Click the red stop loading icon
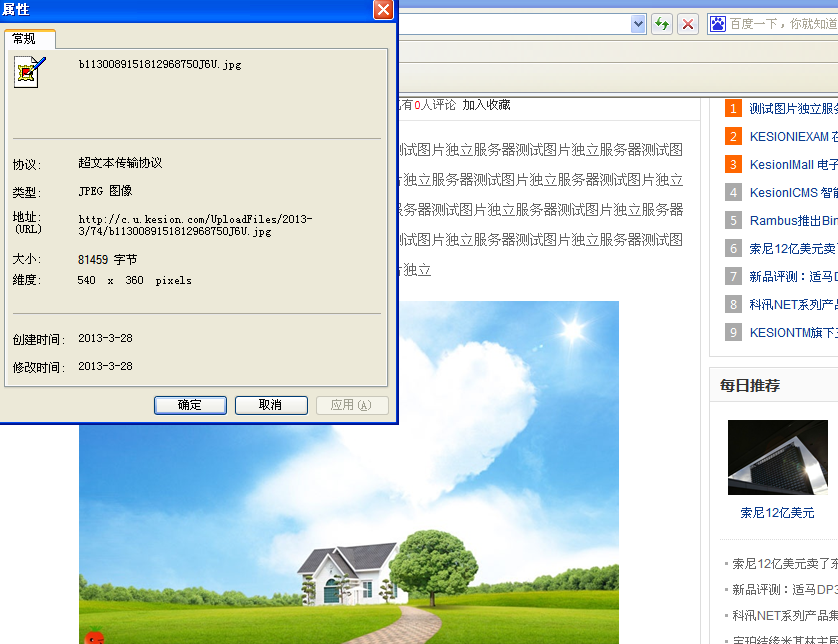This screenshot has height=644, width=838. [x=688, y=22]
